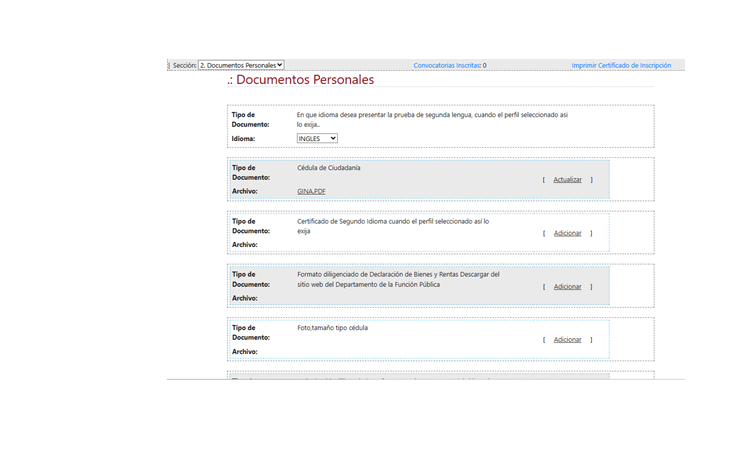Viewport: 732px width, 454px height.
Task: Click the Idioma field label
Action: point(244,139)
